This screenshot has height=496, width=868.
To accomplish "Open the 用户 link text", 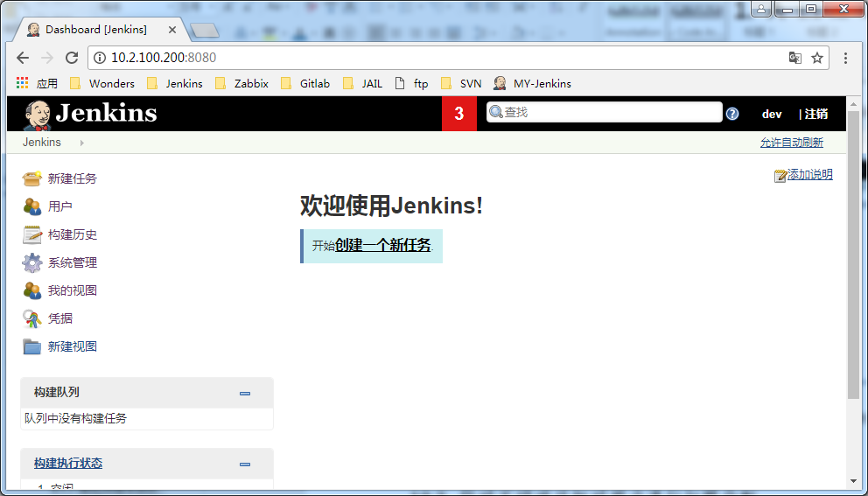I will click(x=59, y=206).
